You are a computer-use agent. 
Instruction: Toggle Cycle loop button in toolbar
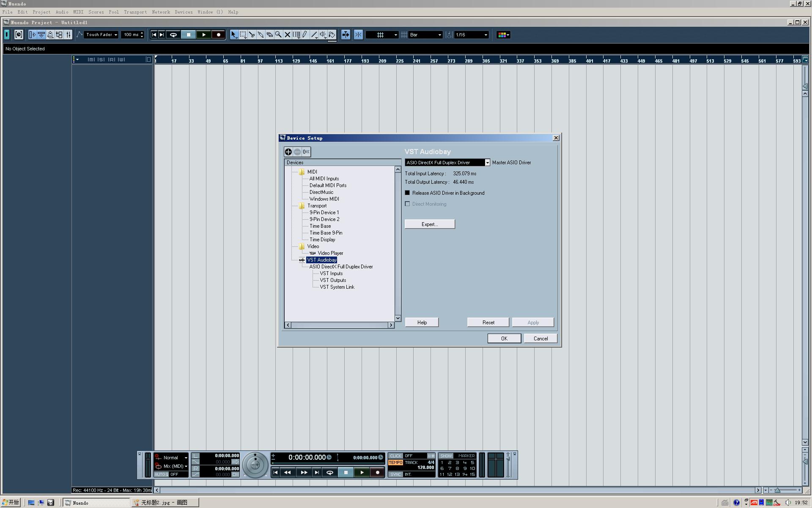173,35
